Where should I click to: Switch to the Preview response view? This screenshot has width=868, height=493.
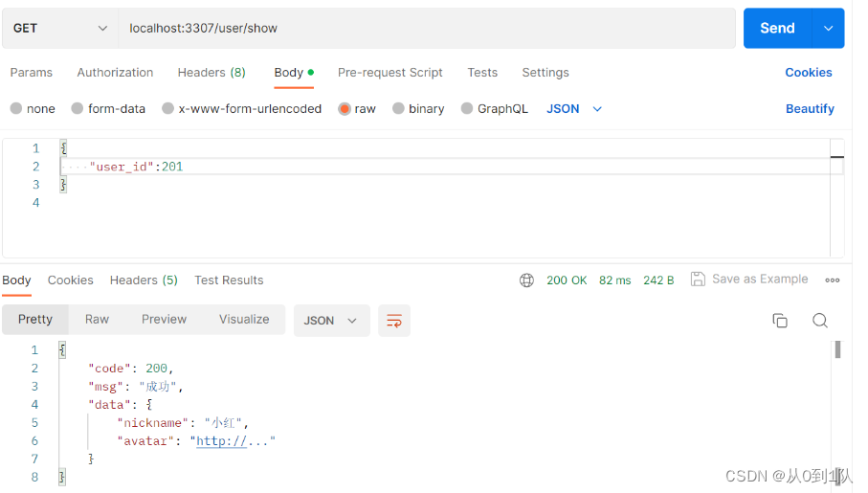(x=164, y=320)
